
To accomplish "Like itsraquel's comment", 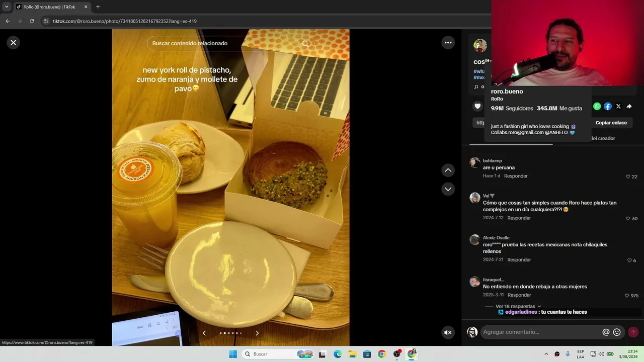I will (x=627, y=295).
